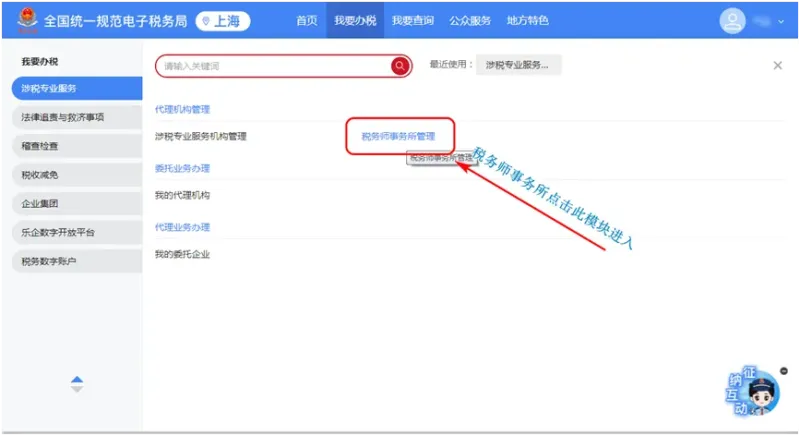Open the 我要查询 tab
Viewport: 800px width, 436px height.
[413, 20]
